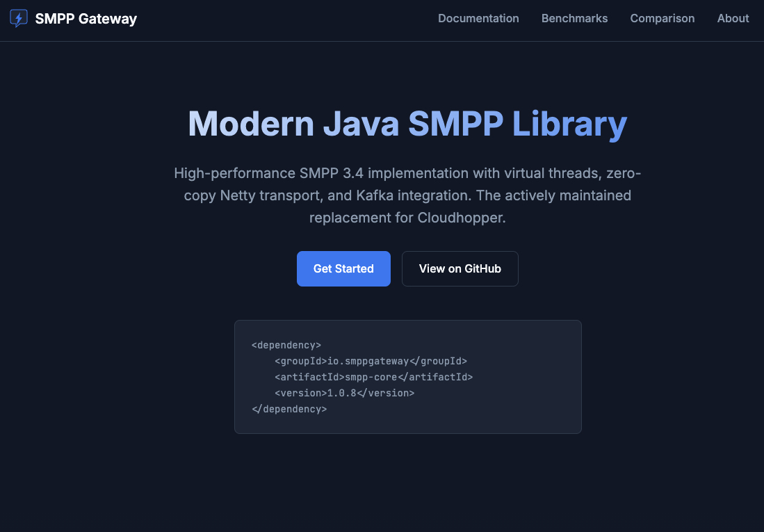
Task: Open the About page
Action: 733,19
